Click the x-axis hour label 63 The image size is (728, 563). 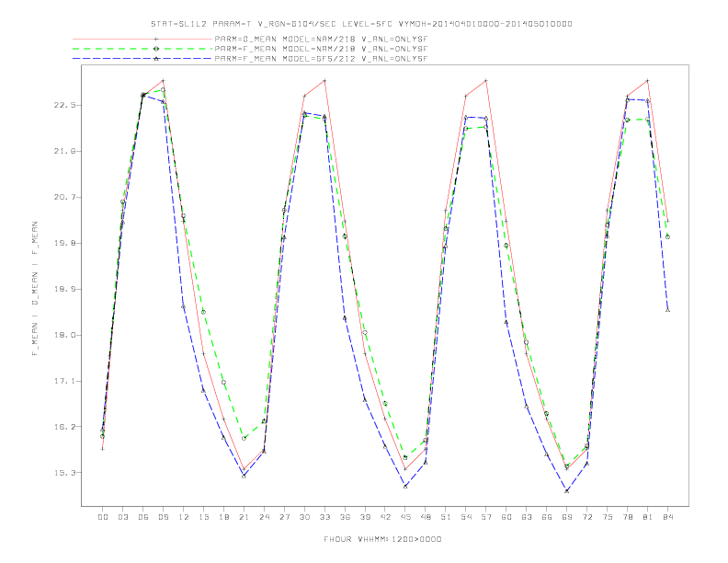(x=527, y=517)
